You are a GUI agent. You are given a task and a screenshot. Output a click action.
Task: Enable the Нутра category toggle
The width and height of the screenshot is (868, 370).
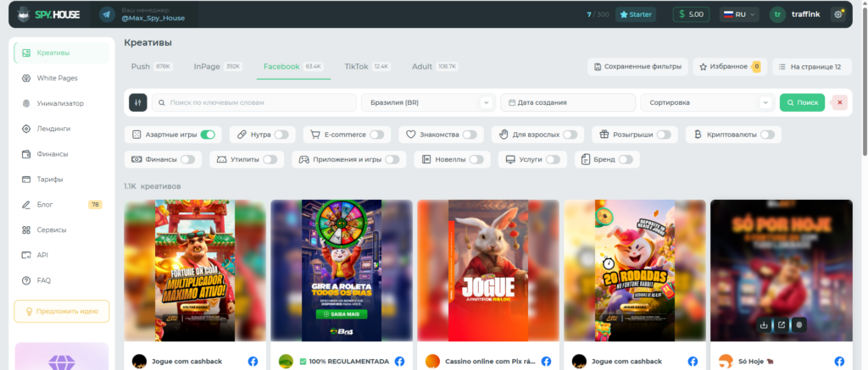[281, 135]
